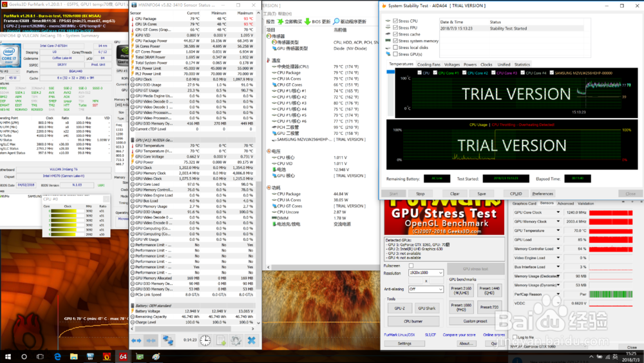This screenshot has width=644, height=363.
Task: Enable FurMark Fullscreen checkbox
Action: 411,266
